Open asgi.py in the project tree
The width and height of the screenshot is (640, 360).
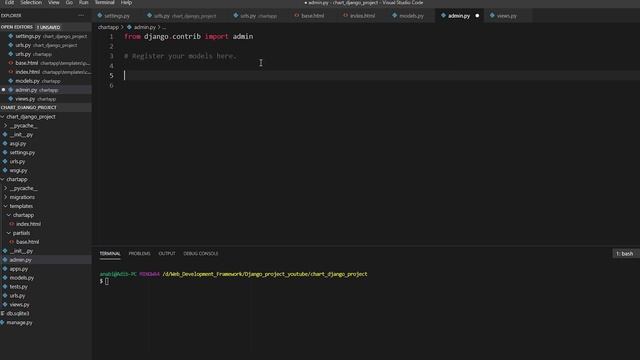(18, 144)
